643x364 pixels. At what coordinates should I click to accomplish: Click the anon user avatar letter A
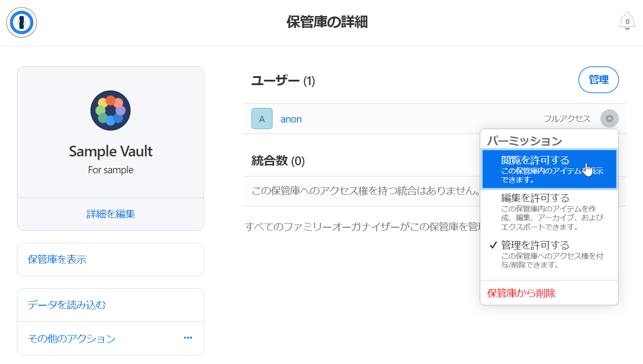click(x=262, y=119)
